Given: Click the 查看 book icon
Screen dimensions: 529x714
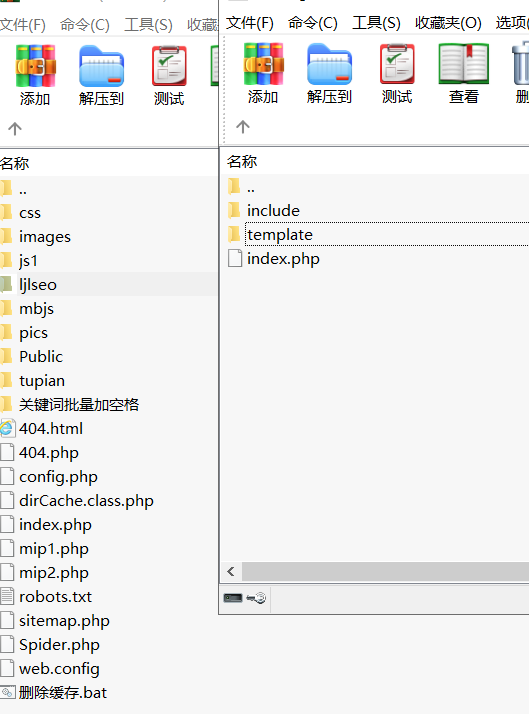Looking at the screenshot, I should tap(463, 64).
